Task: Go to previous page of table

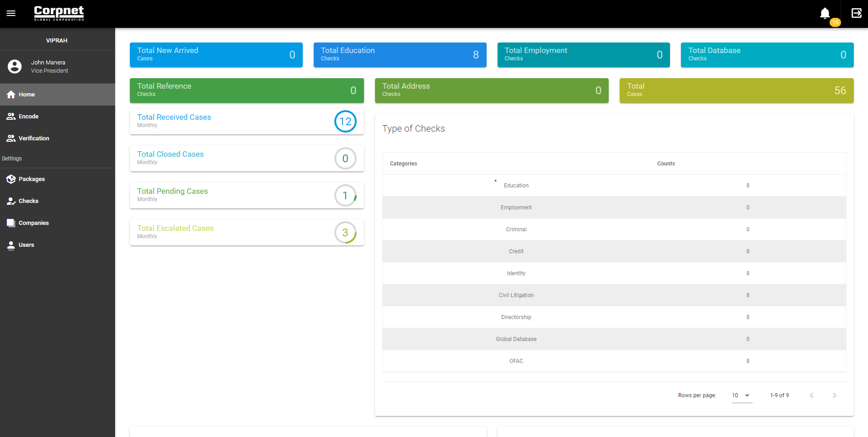Action: pos(812,395)
